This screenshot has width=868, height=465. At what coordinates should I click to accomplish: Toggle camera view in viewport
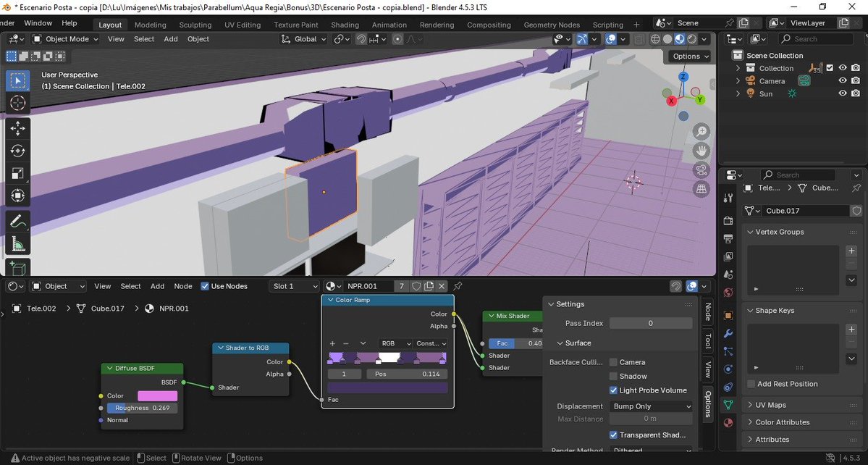coord(701,169)
